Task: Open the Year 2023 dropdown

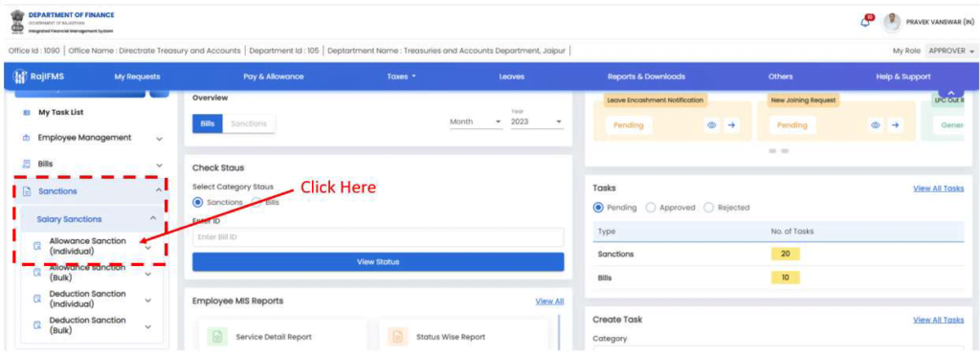Action: pos(537,122)
